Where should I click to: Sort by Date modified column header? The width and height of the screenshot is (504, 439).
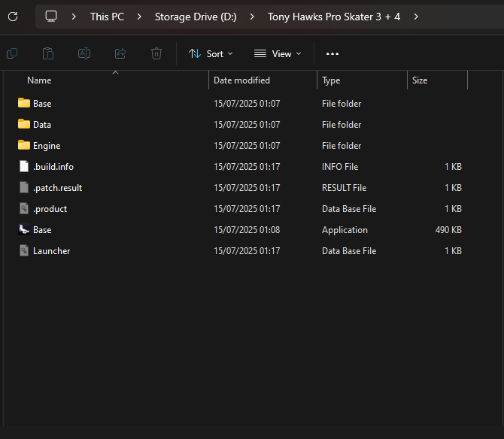tap(241, 80)
